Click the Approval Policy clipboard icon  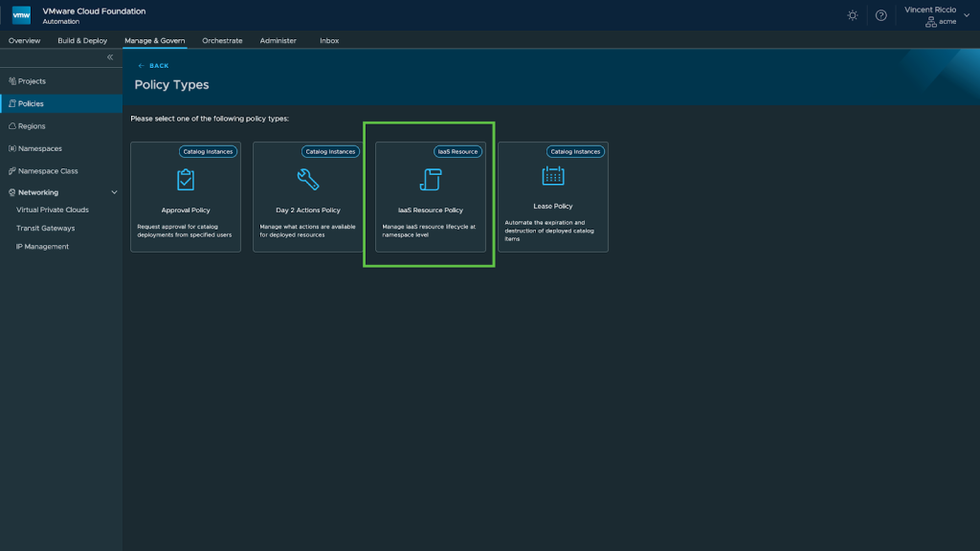click(186, 179)
